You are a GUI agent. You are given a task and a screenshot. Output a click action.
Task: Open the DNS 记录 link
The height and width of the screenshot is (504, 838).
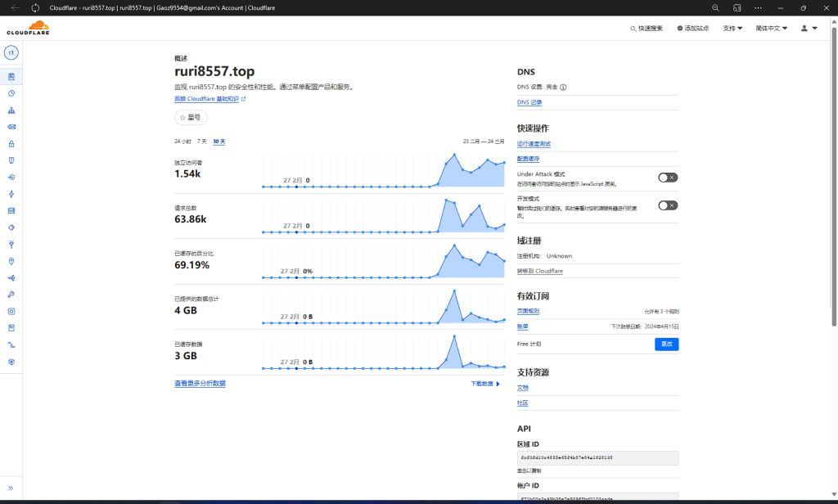[529, 102]
